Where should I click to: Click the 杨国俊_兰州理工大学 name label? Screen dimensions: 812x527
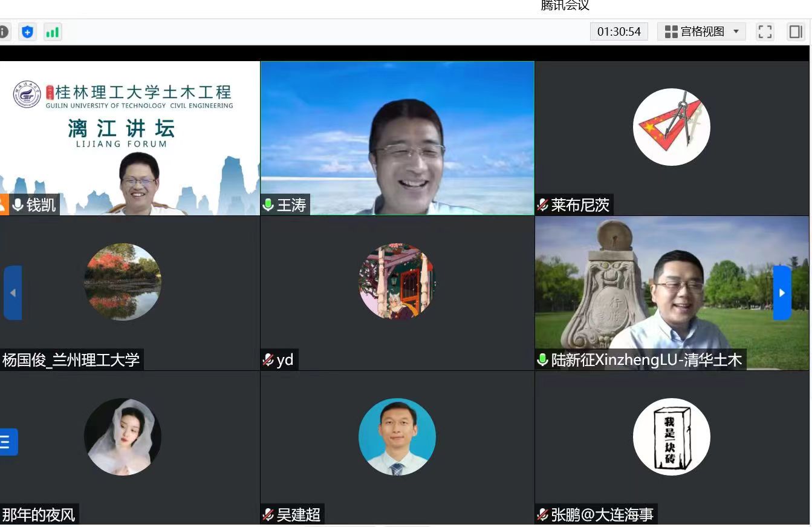[x=71, y=360]
